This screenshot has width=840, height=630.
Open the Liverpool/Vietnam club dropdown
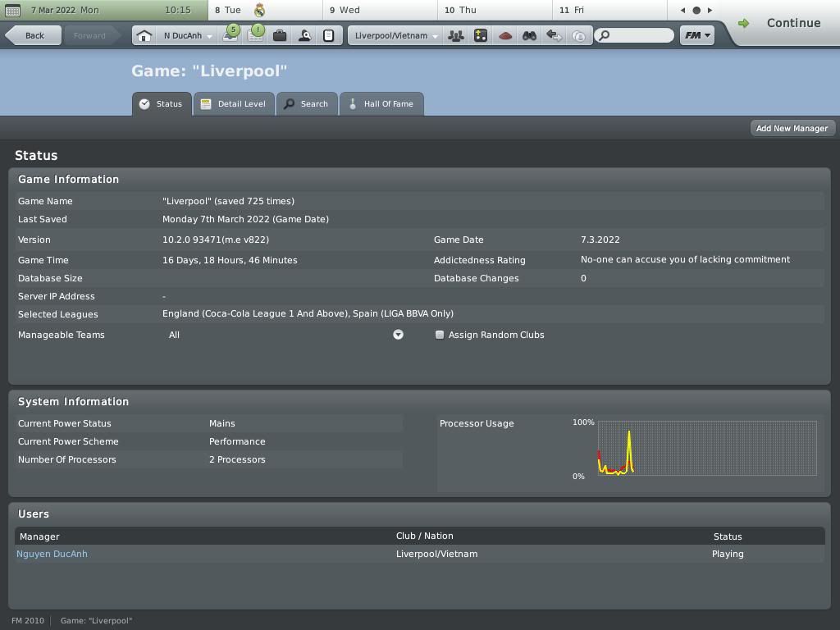[396, 36]
